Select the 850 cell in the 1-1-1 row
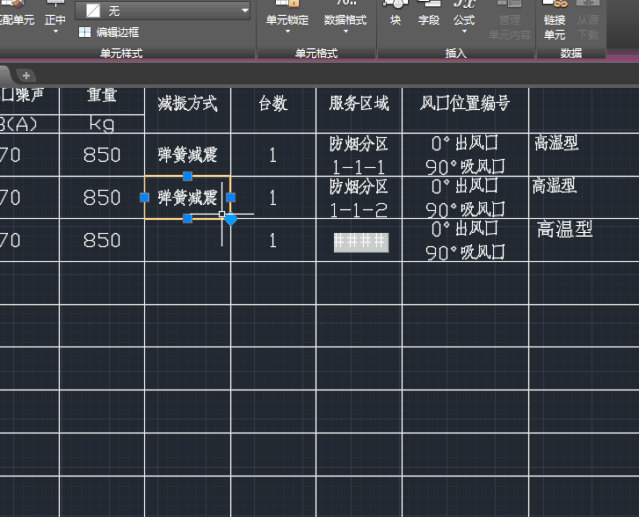 [x=102, y=155]
